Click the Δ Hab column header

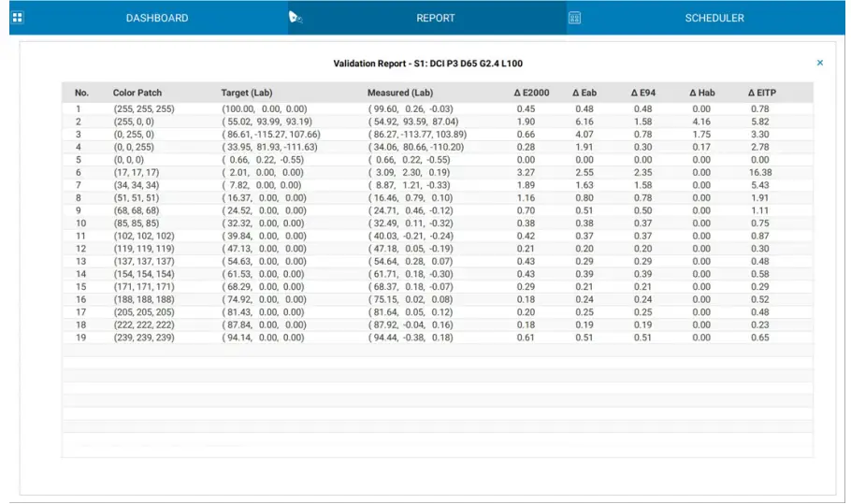coord(701,93)
